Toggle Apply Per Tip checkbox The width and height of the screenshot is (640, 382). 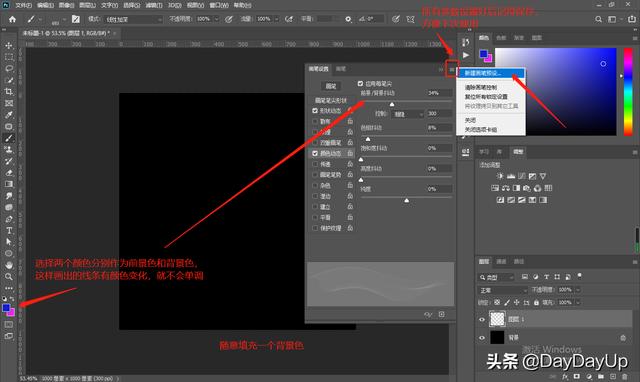360,83
